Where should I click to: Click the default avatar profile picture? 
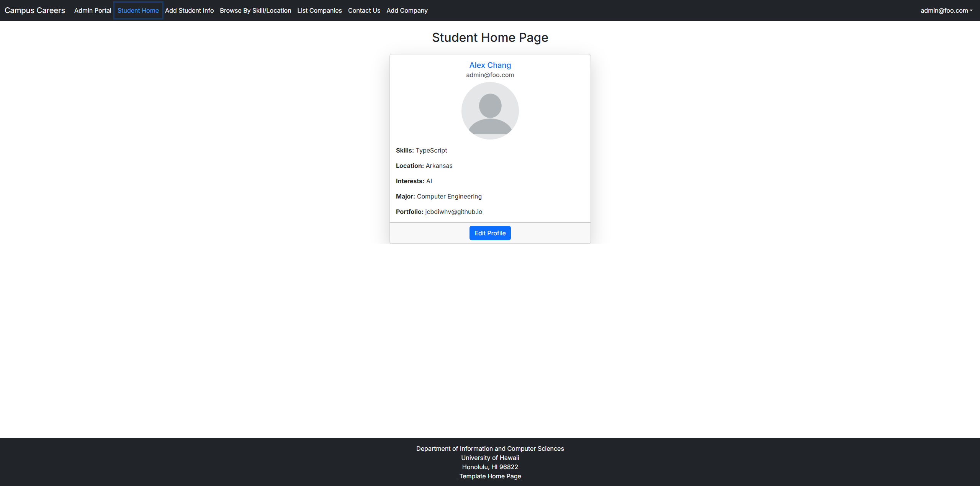coord(490,111)
